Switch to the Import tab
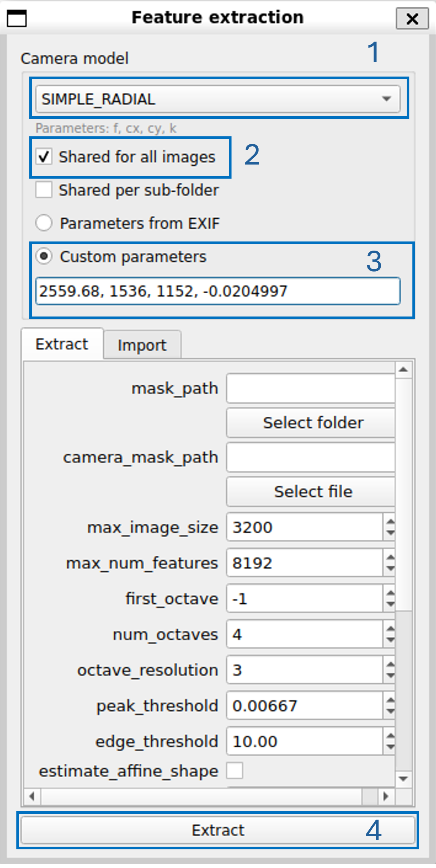Screen dimensions: 436x868 (x=142, y=345)
